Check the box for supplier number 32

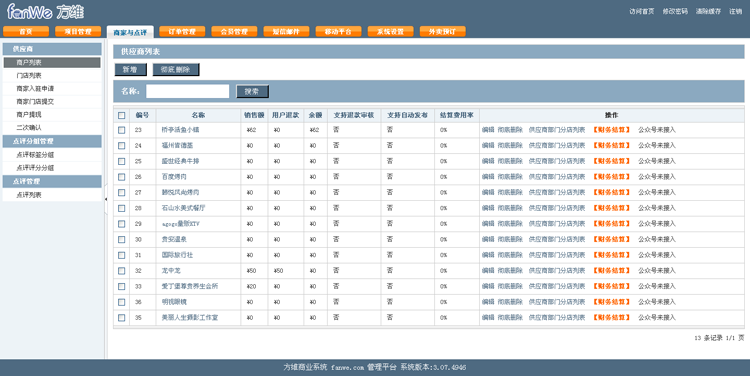[x=121, y=270]
